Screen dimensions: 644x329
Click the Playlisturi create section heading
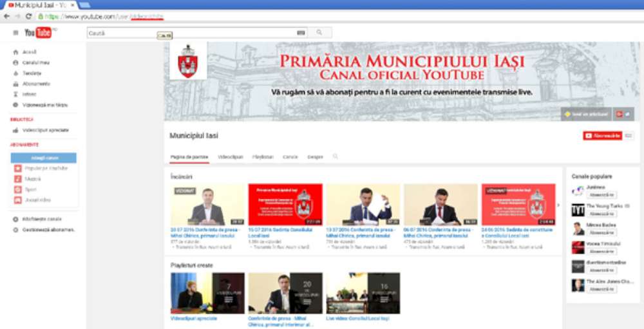pyautogui.click(x=192, y=265)
